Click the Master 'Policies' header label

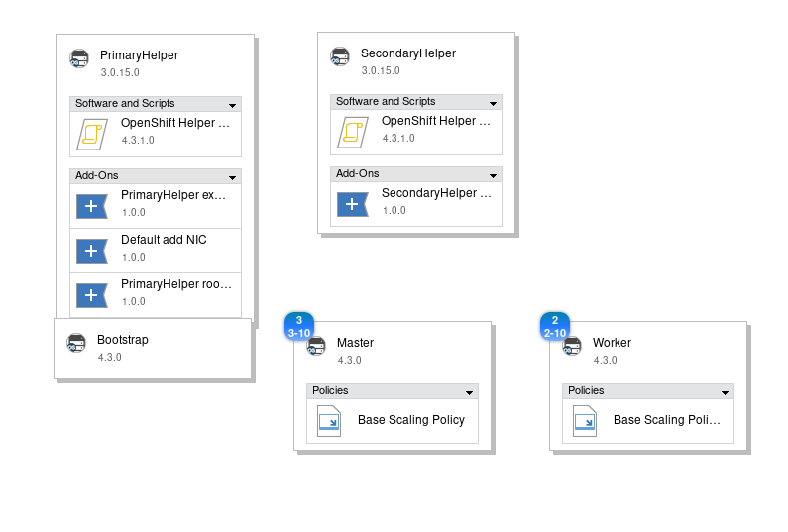[330, 391]
